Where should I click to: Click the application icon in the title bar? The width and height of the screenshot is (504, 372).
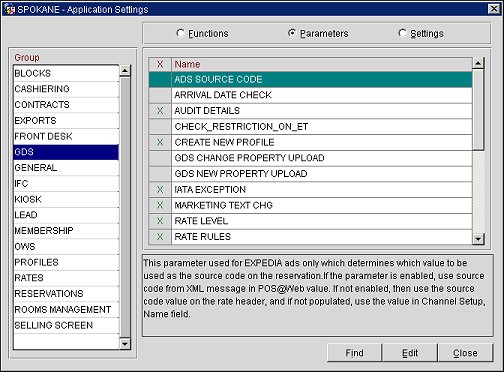(10, 9)
